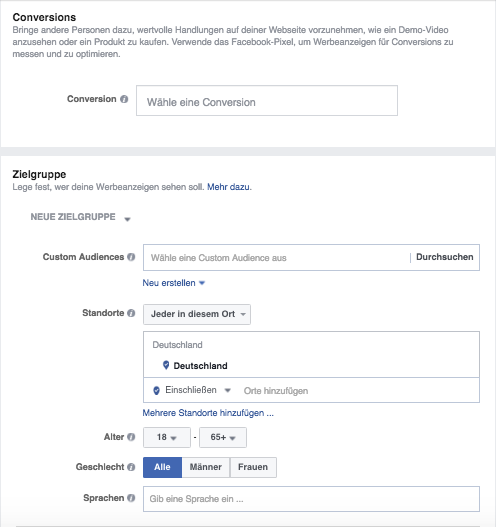Click the location pin beside bold Deutschland
This screenshot has width=496, height=527.
click(x=166, y=365)
